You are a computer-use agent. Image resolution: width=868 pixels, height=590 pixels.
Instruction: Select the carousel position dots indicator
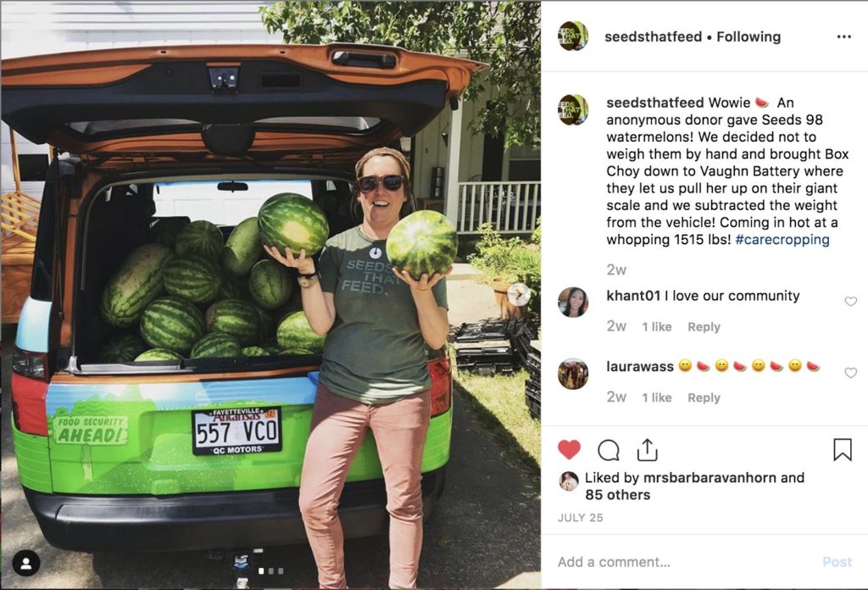point(271,571)
